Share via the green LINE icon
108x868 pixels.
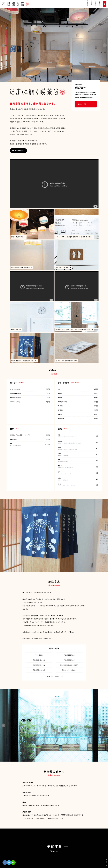click(13, 862)
